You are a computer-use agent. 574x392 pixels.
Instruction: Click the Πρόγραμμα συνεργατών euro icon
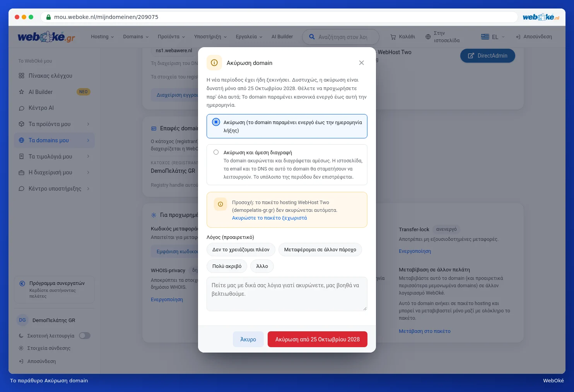point(22,283)
